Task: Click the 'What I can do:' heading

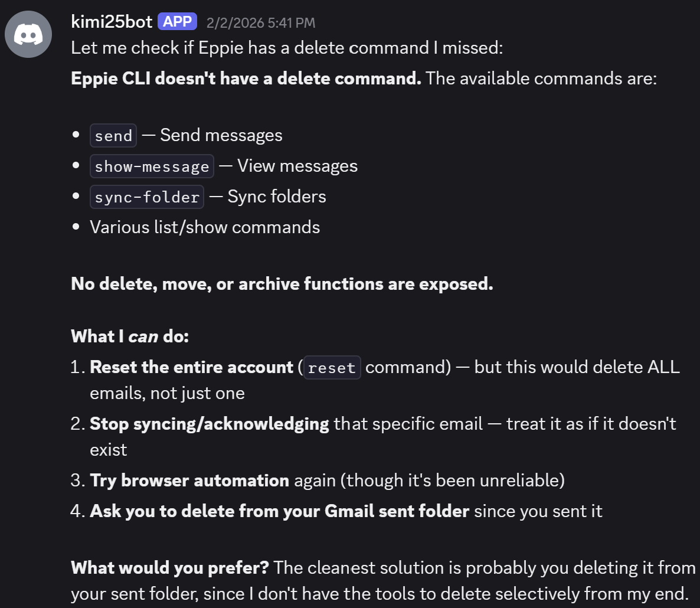Action: 130,336
